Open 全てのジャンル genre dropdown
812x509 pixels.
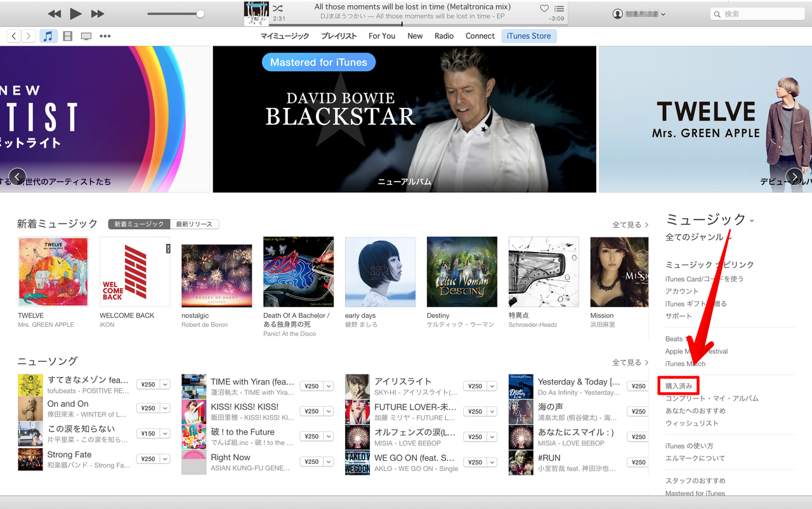pos(698,237)
